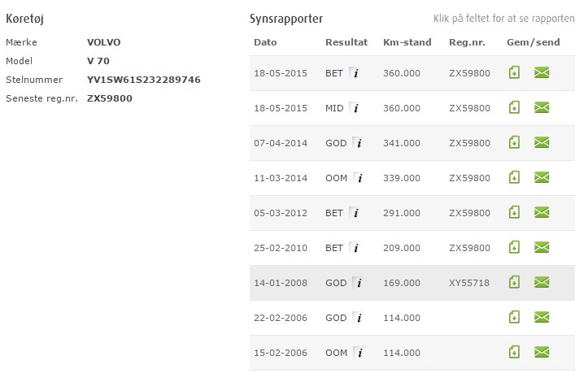The height and width of the screenshot is (382, 588).
Task: Download the 05-03-2012 inspection report
Action: click(x=514, y=213)
